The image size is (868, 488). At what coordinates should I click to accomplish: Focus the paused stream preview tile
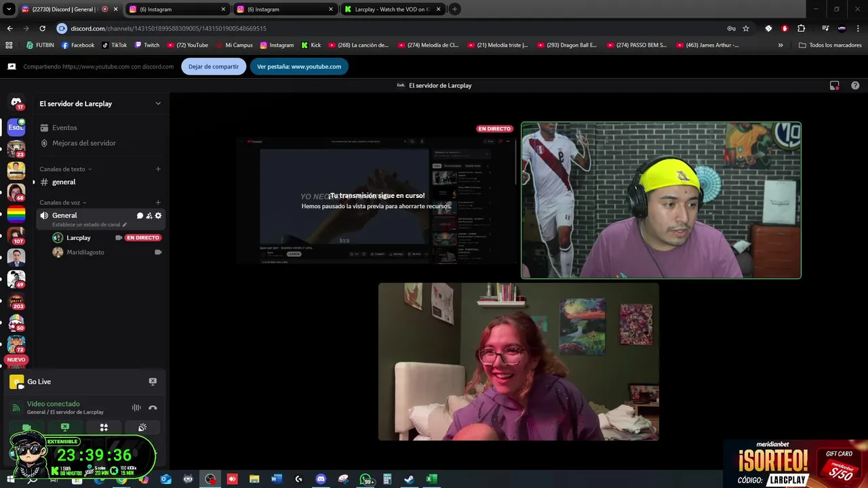(x=376, y=200)
